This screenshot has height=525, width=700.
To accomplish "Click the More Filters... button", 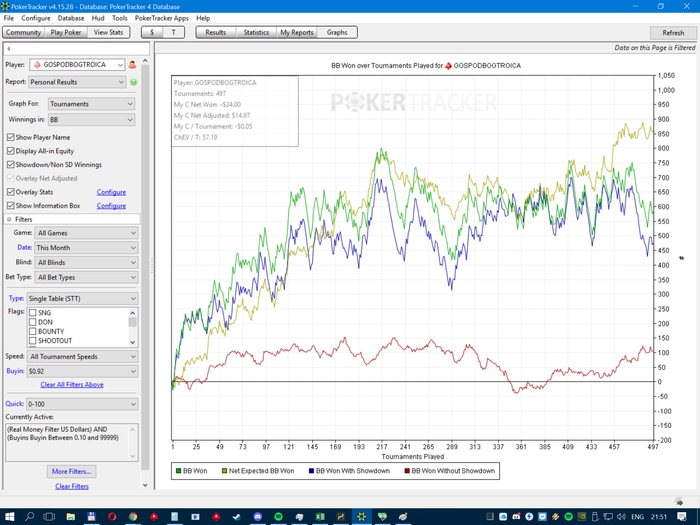I will coord(71,471).
